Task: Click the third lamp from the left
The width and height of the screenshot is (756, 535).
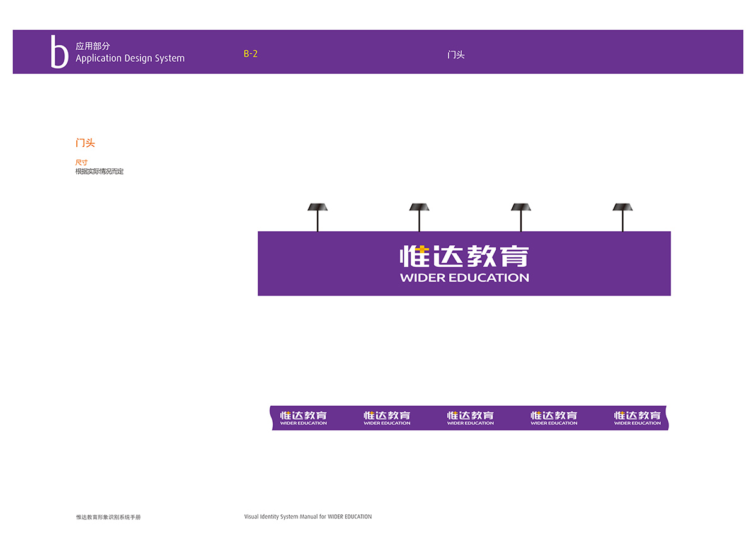Action: tap(521, 208)
